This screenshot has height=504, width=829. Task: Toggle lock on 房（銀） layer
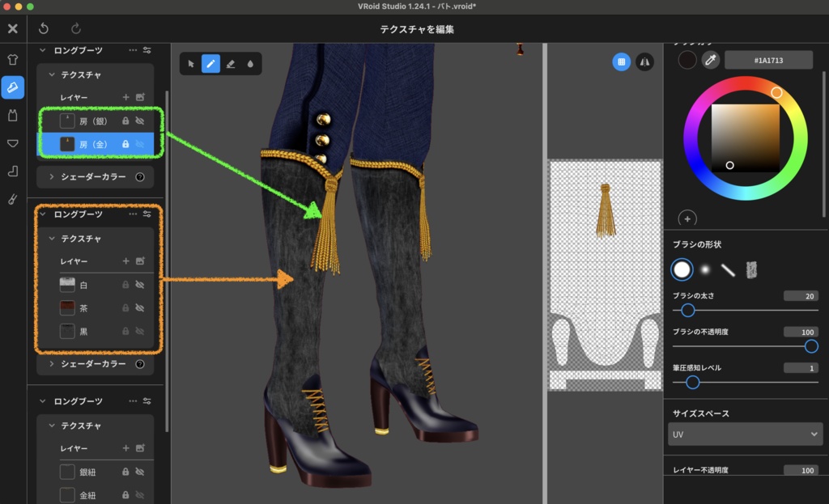click(125, 121)
